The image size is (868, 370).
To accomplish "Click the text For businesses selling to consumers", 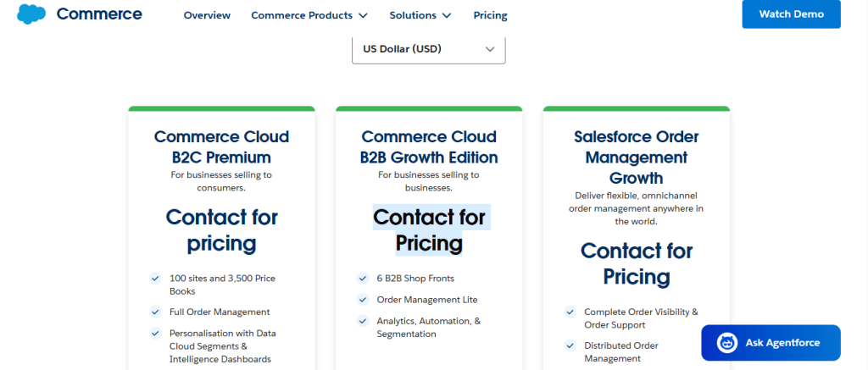I will pos(221,181).
